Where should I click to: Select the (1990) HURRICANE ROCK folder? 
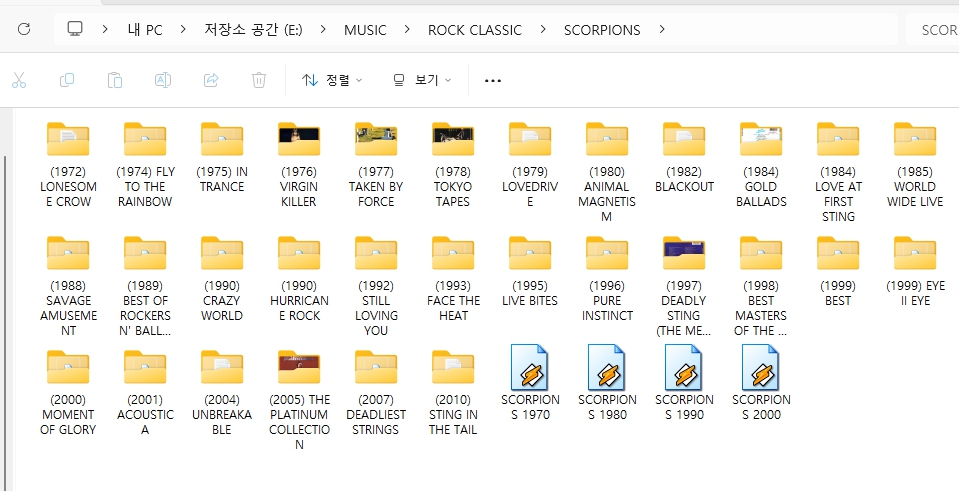tap(299, 278)
